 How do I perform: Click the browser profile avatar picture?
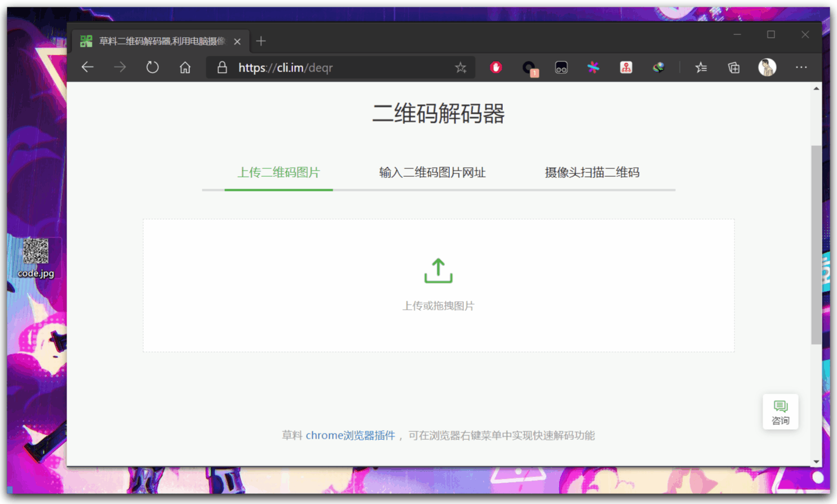coord(766,67)
